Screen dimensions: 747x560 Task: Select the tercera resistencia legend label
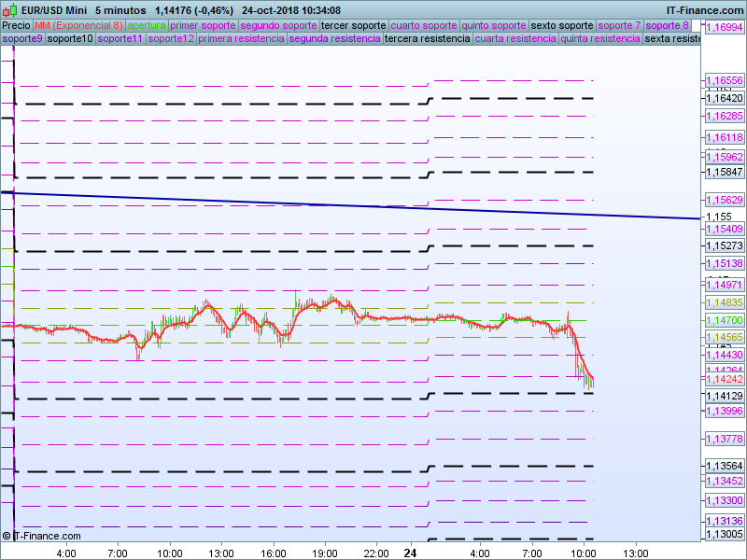427,39
